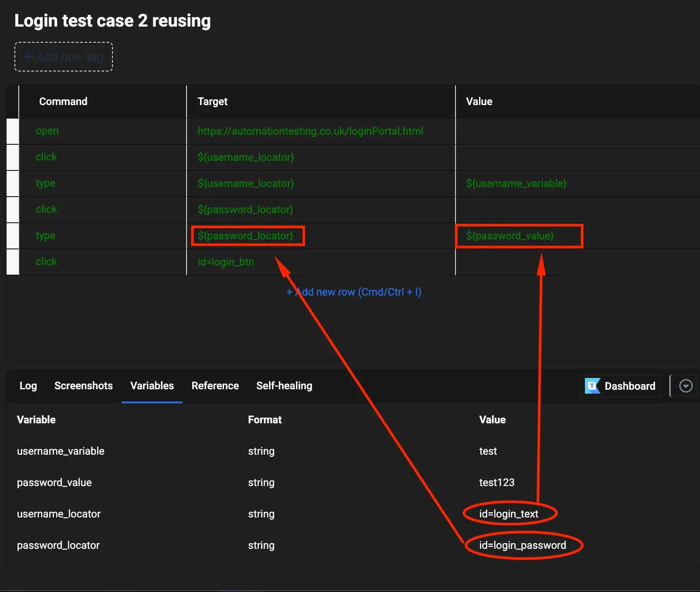This screenshot has width=700, height=592.
Task: Select the Variables tab
Action: click(x=152, y=386)
